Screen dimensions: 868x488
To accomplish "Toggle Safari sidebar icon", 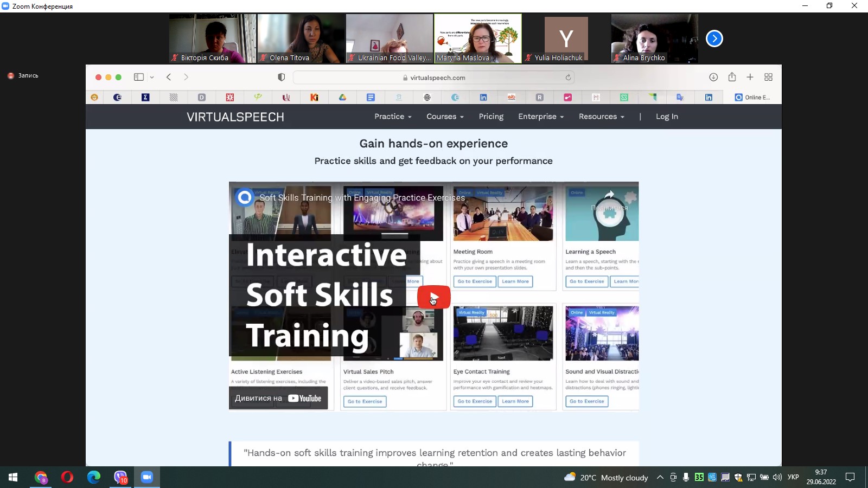I will 139,77.
